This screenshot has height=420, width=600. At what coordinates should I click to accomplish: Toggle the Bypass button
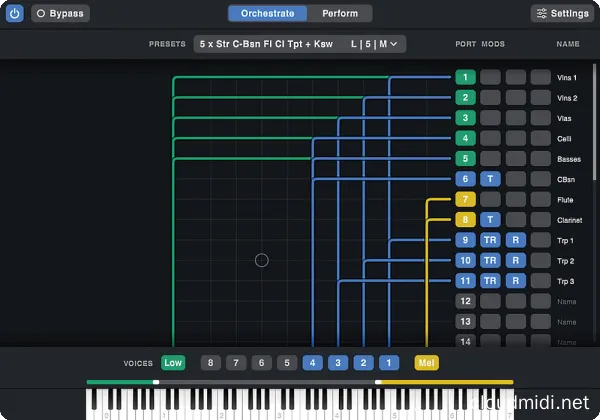tap(60, 14)
